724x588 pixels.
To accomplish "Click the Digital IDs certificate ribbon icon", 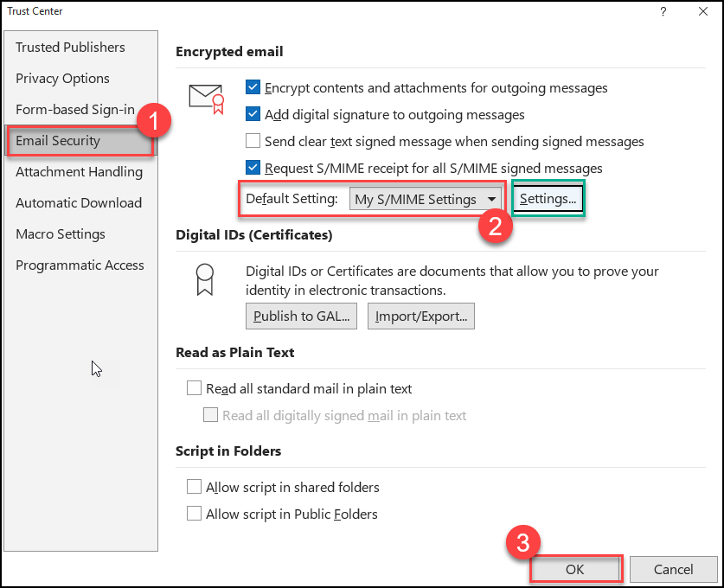I will (x=206, y=278).
